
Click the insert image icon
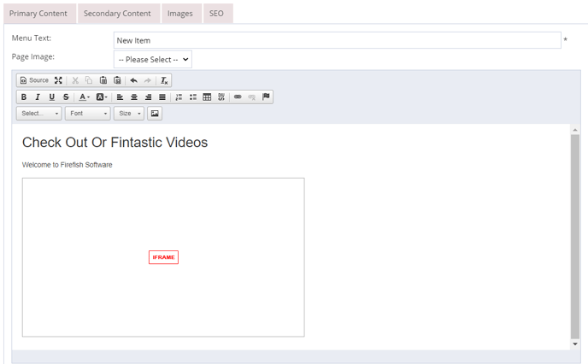(x=155, y=114)
